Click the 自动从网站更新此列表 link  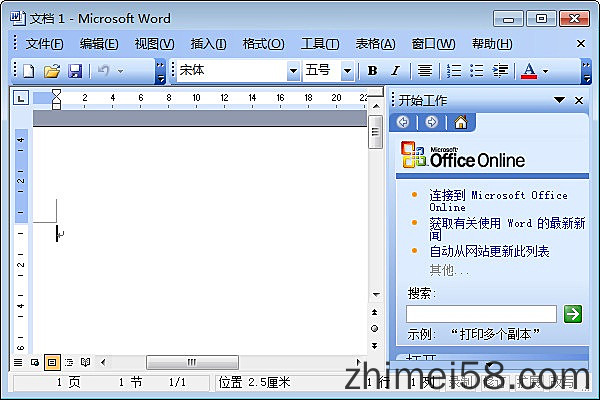(489, 252)
